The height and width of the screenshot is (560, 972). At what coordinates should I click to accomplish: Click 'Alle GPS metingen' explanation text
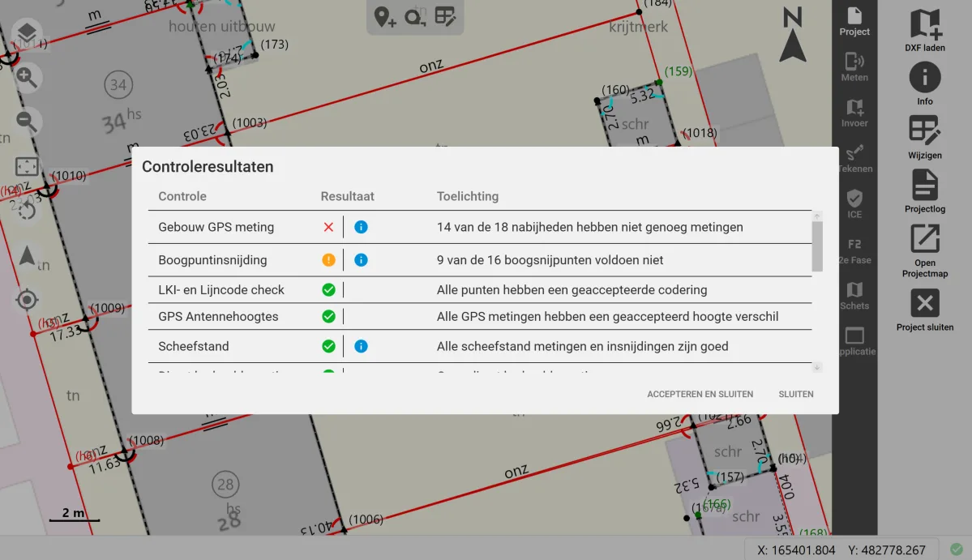tap(607, 316)
